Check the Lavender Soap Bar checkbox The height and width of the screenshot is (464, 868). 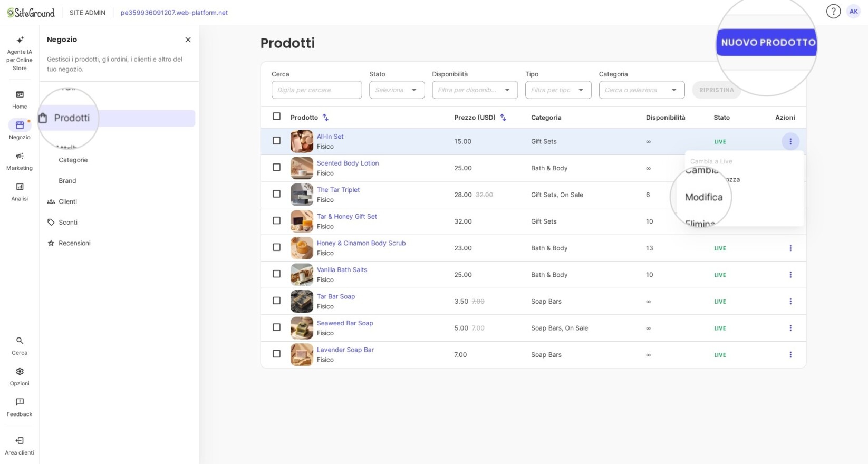coord(276,354)
